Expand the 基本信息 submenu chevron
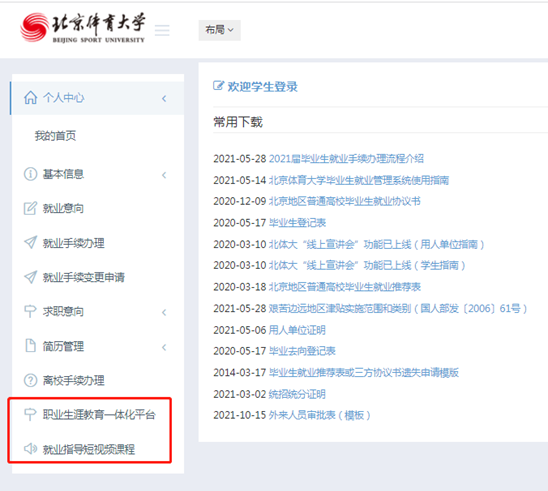Viewport: 548px width, 491px height. [164, 175]
